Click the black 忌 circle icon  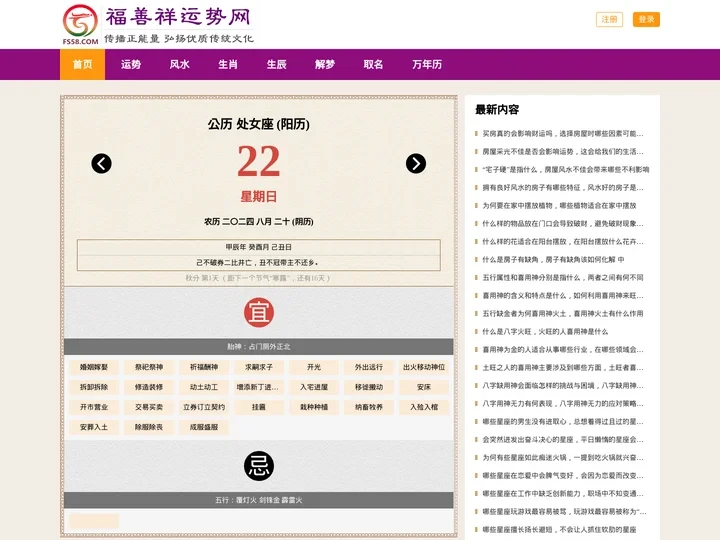[x=259, y=466]
